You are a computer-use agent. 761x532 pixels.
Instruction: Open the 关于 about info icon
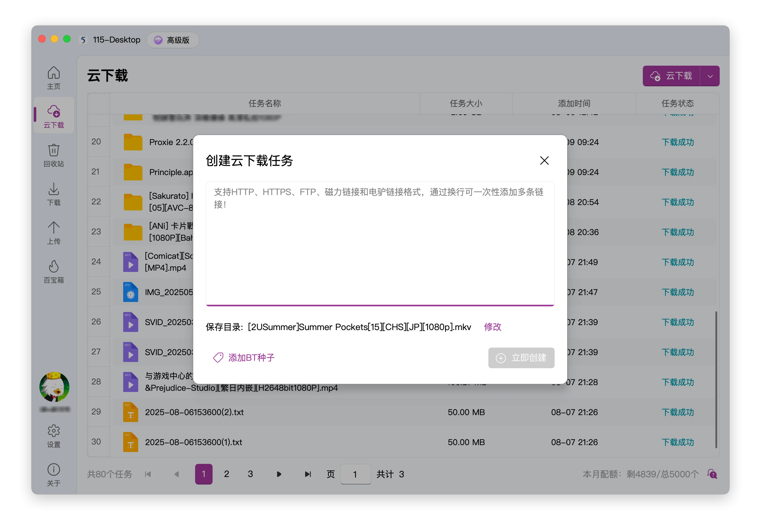coord(54,474)
